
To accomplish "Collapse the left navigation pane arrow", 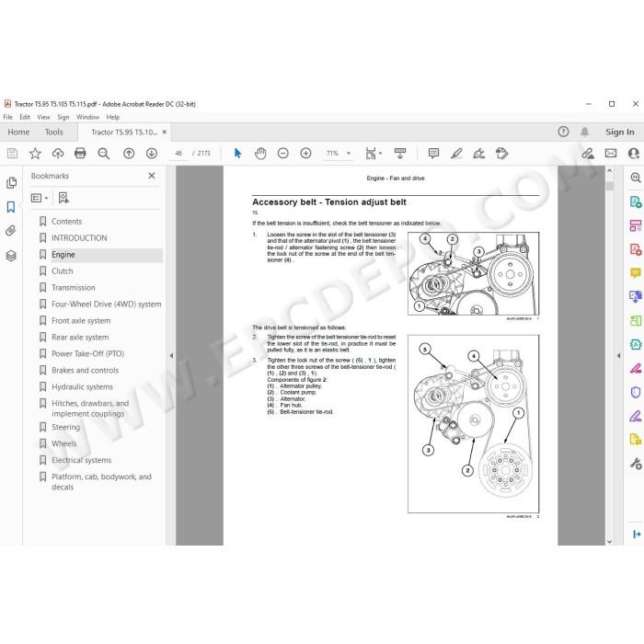I will [x=171, y=356].
